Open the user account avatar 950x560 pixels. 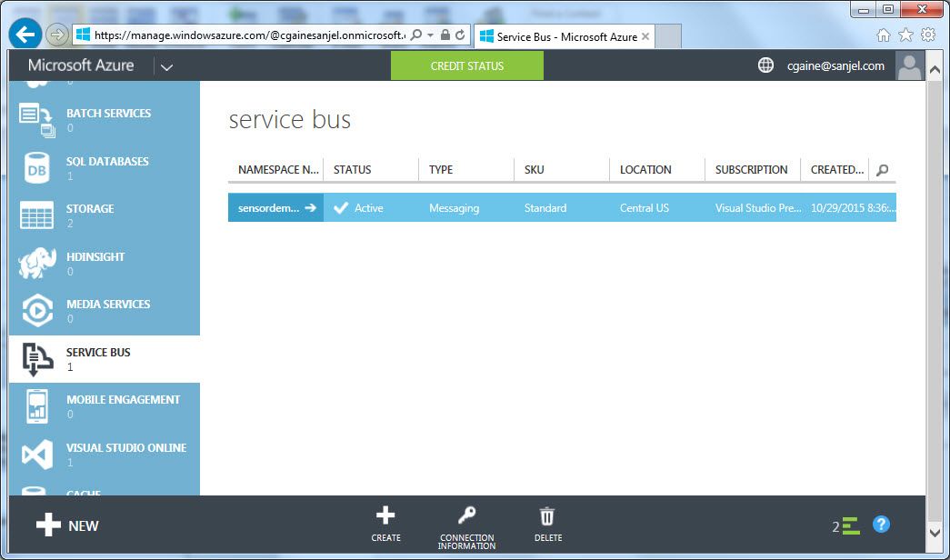coord(909,65)
